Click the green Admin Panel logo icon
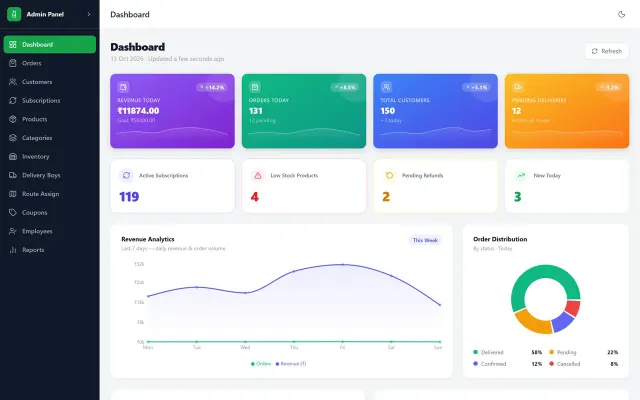The height and width of the screenshot is (400, 640). (14, 14)
